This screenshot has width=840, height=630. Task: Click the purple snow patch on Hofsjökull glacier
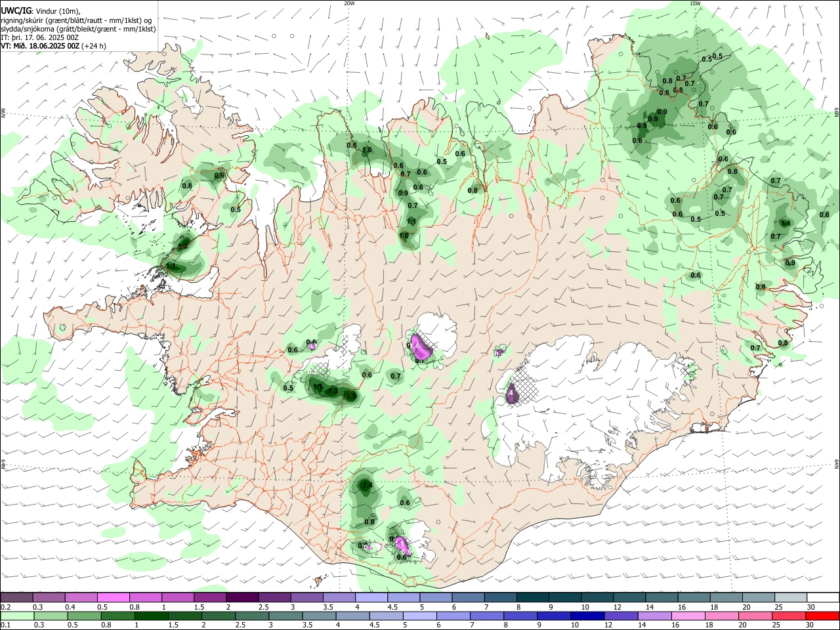(421, 348)
